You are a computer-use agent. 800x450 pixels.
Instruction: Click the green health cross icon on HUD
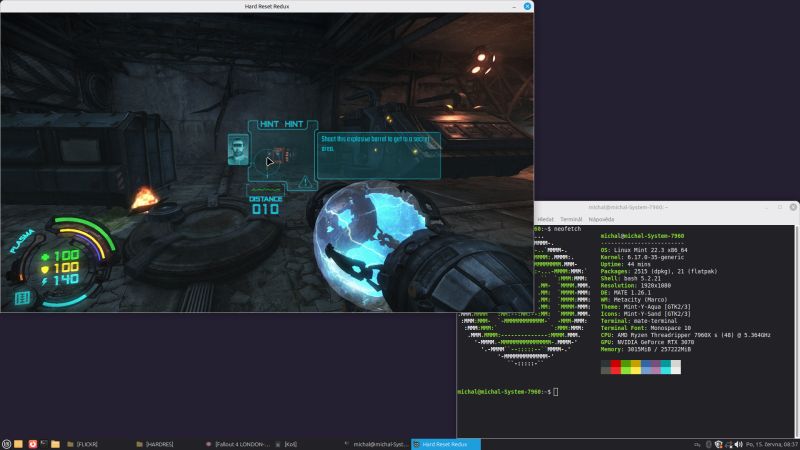click(45, 257)
